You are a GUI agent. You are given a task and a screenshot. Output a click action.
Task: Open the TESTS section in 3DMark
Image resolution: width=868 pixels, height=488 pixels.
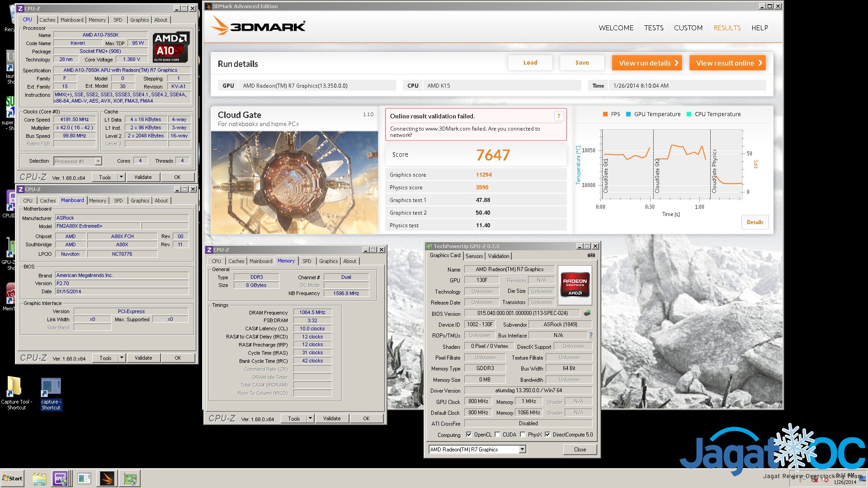(654, 28)
